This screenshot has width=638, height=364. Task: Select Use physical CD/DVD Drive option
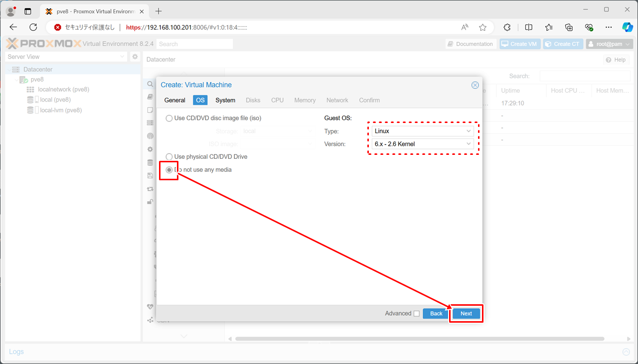point(169,157)
